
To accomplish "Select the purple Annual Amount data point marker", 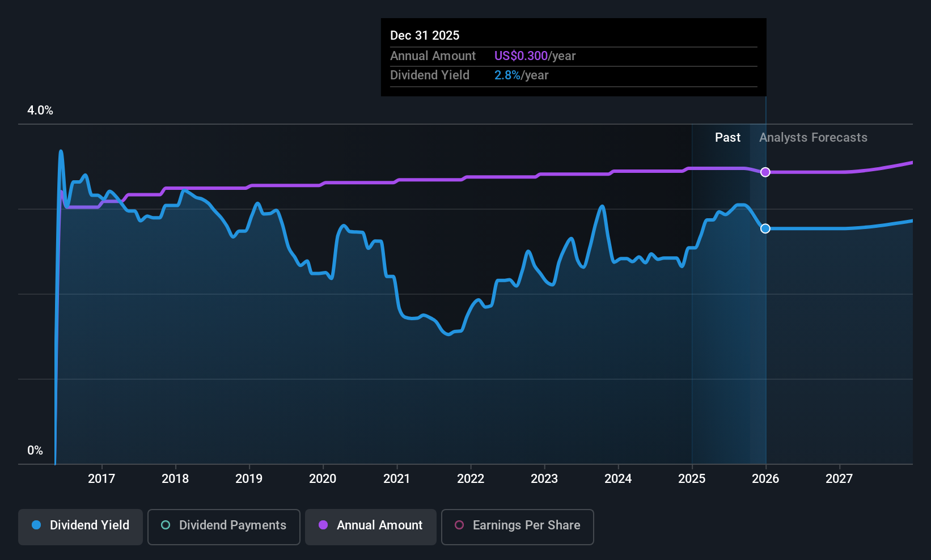I will coord(765,172).
